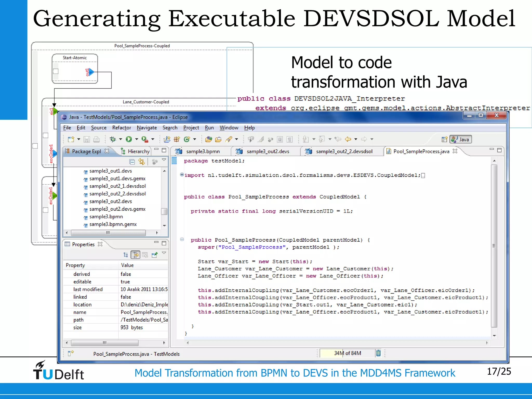Close the Pool_SampleProcess.java editor tab
The width and height of the screenshot is (532, 399).
pos(455,151)
